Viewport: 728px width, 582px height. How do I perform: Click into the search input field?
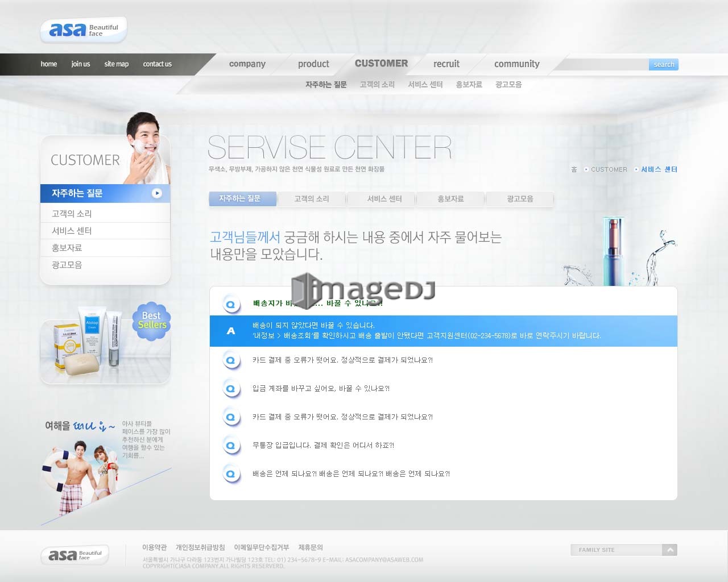pos(606,65)
